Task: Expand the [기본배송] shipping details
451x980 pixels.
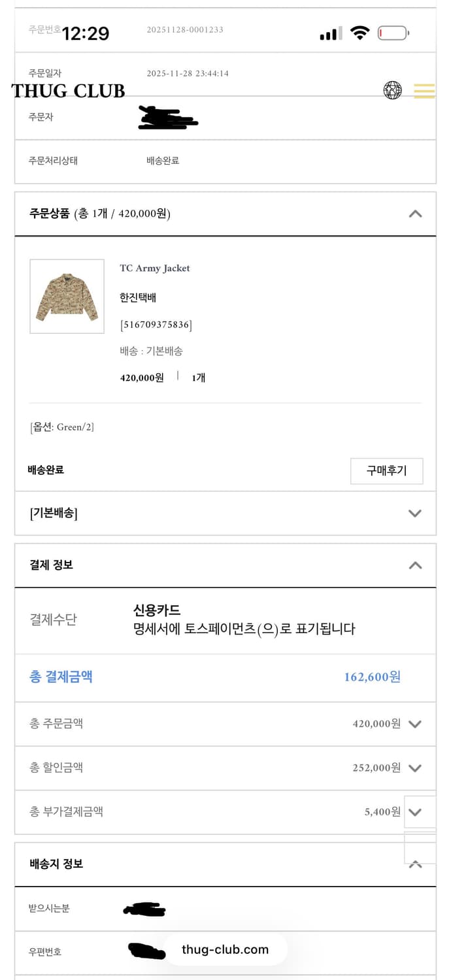Action: 414,514
